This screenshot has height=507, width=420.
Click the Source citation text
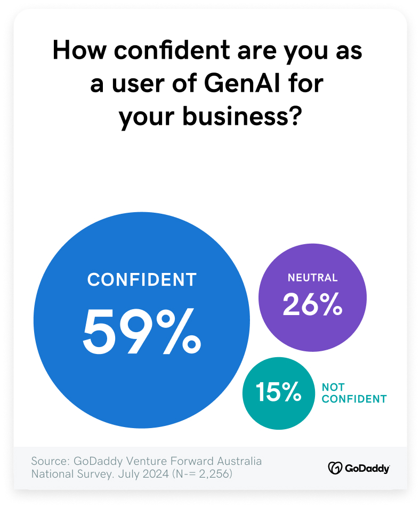[147, 467]
